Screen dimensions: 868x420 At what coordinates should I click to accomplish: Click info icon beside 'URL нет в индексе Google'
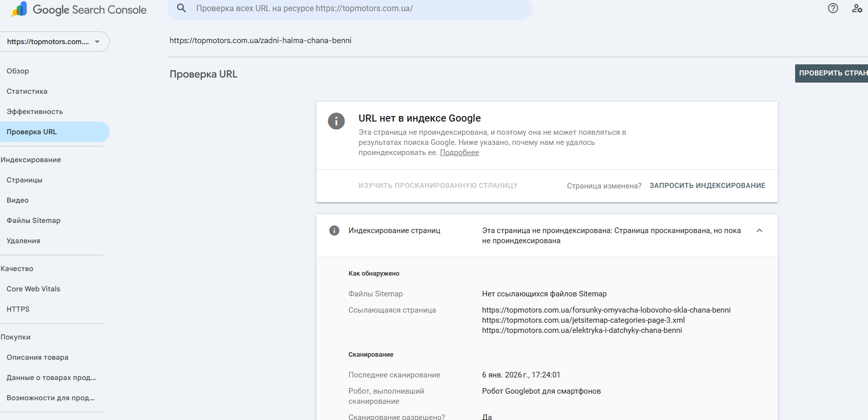(x=336, y=121)
